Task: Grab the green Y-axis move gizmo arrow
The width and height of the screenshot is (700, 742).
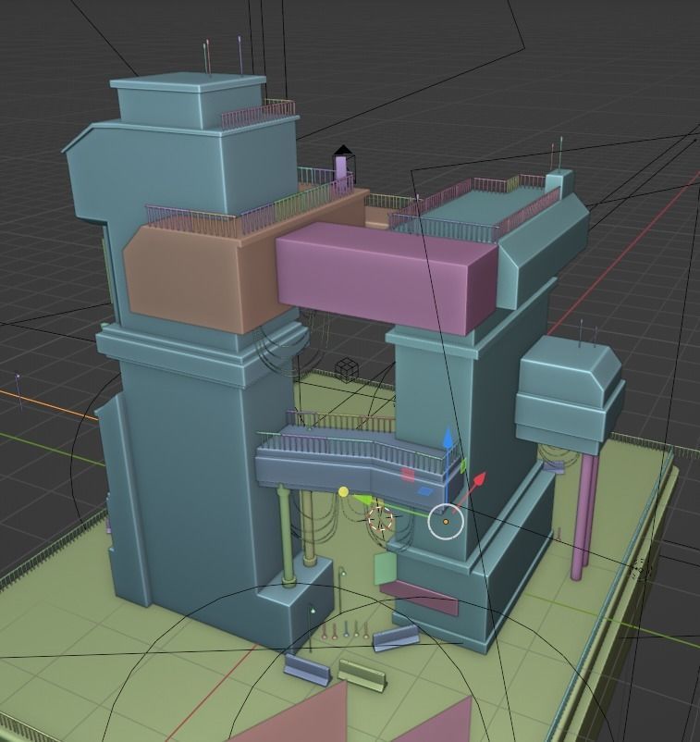Action: pos(362,500)
